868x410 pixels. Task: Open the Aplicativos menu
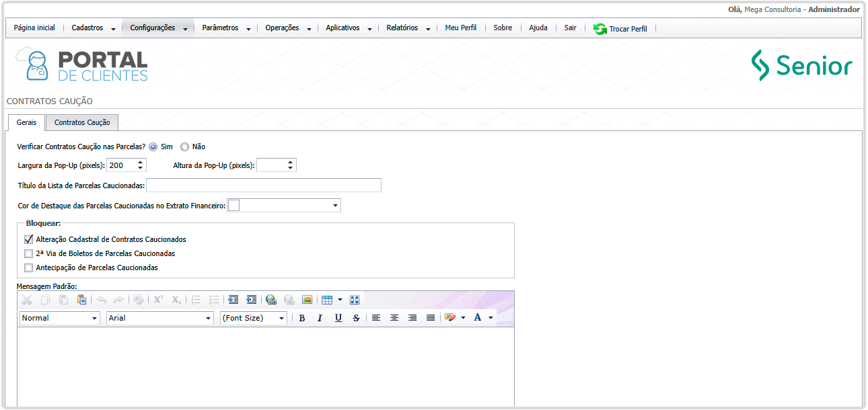(349, 28)
